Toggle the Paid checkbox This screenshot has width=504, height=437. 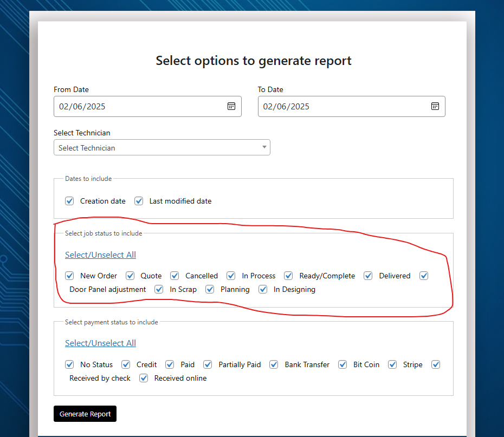(x=170, y=364)
